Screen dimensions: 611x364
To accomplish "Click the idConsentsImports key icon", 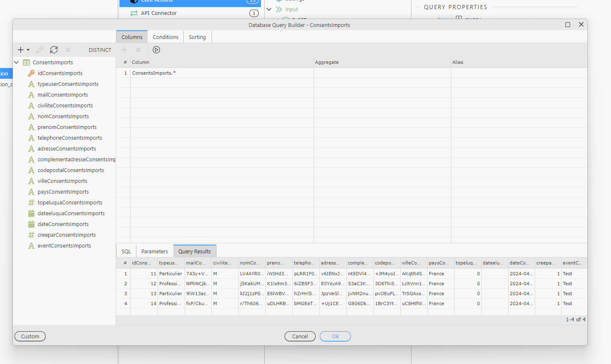I will (x=31, y=73).
